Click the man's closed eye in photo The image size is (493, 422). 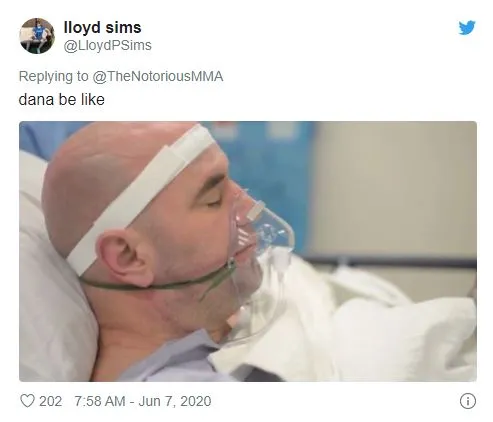click(213, 201)
